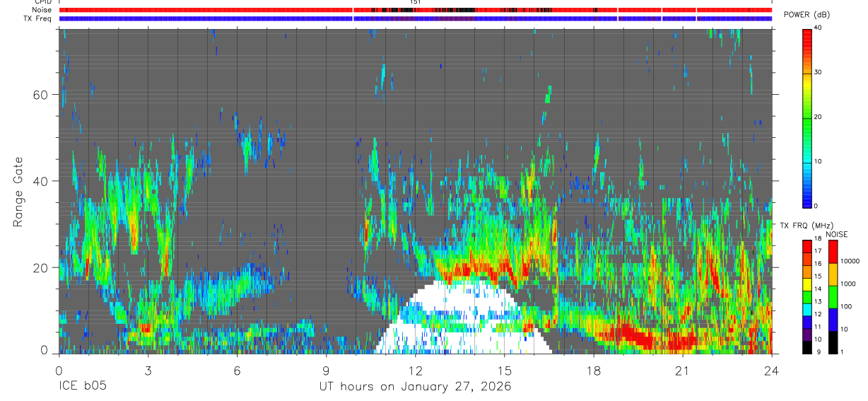
Task: Click the '100' label on the NOISE scale
Action: point(847,306)
